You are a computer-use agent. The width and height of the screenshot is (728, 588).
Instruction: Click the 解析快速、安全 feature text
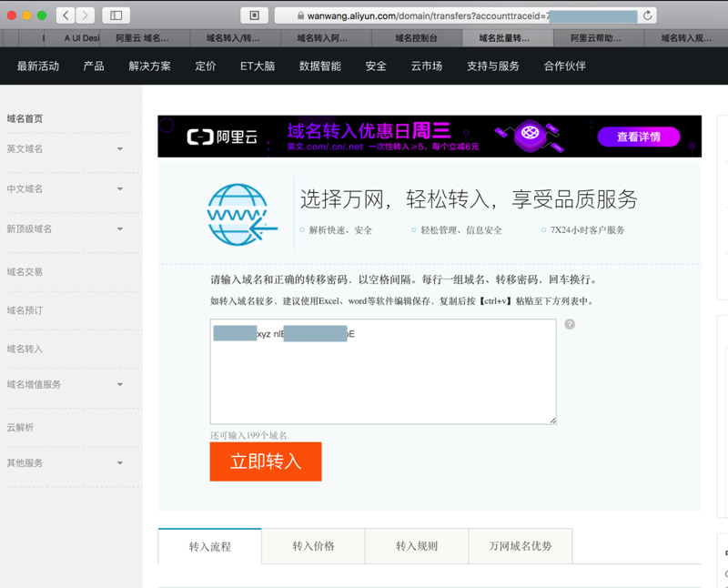click(340, 230)
